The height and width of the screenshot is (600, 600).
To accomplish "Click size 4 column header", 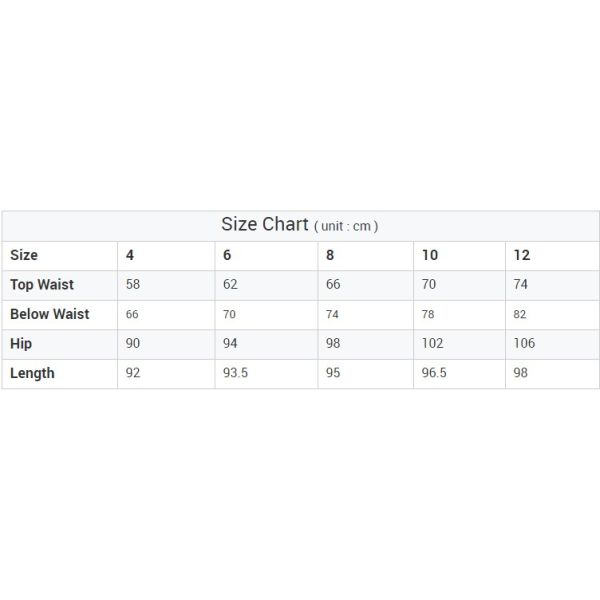I will coord(131,255).
